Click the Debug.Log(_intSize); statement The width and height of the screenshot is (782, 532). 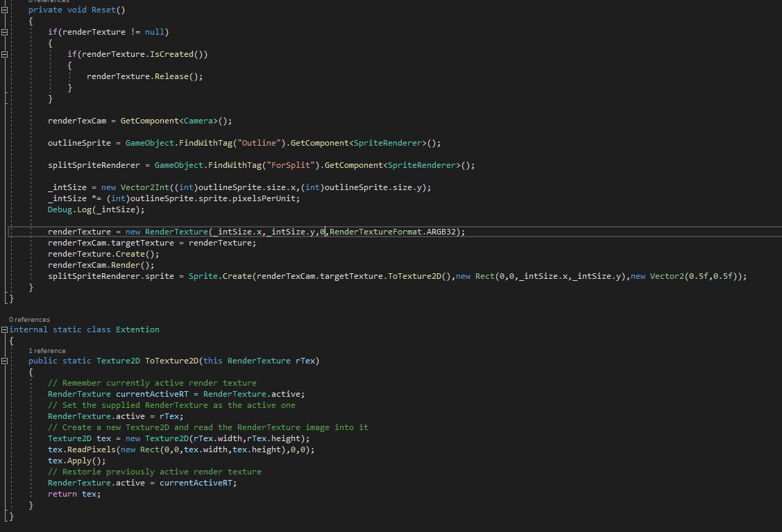point(96,209)
